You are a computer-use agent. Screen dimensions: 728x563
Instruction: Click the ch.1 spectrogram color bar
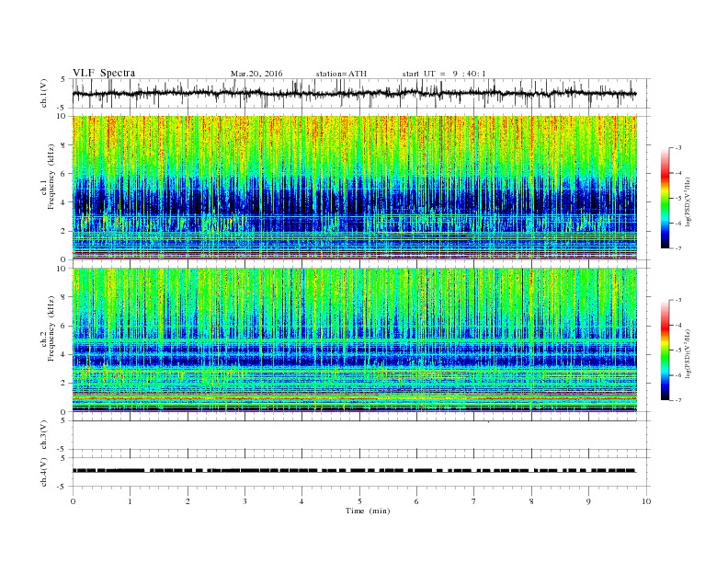665,198
